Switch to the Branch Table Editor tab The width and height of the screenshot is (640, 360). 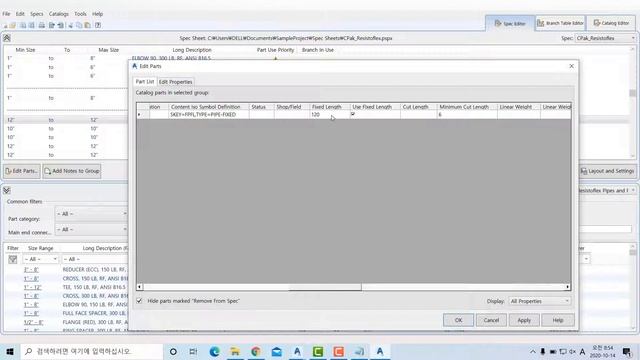coord(560,23)
